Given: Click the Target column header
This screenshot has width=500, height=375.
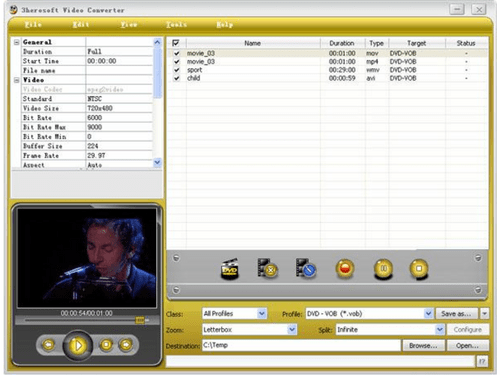Looking at the screenshot, I should 416,43.
